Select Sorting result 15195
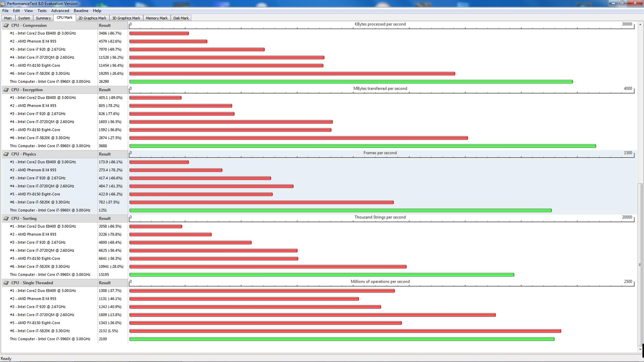This screenshot has width=644, height=362. (104, 275)
